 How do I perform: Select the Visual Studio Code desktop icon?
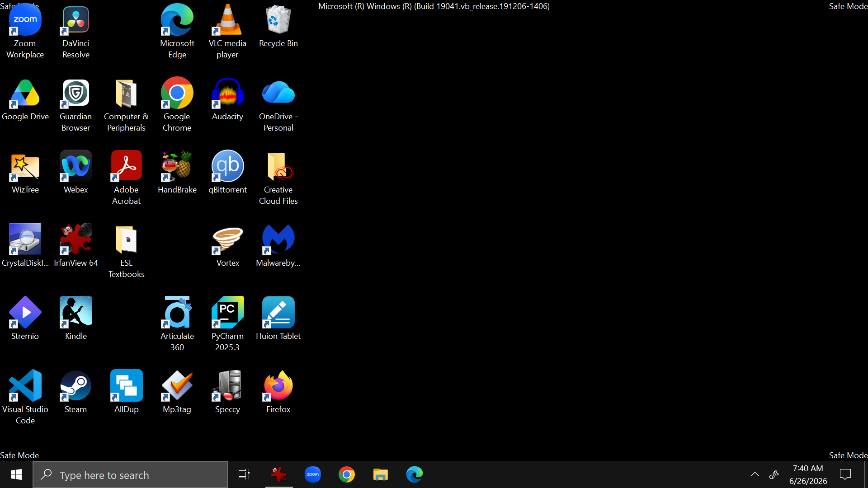(x=25, y=398)
